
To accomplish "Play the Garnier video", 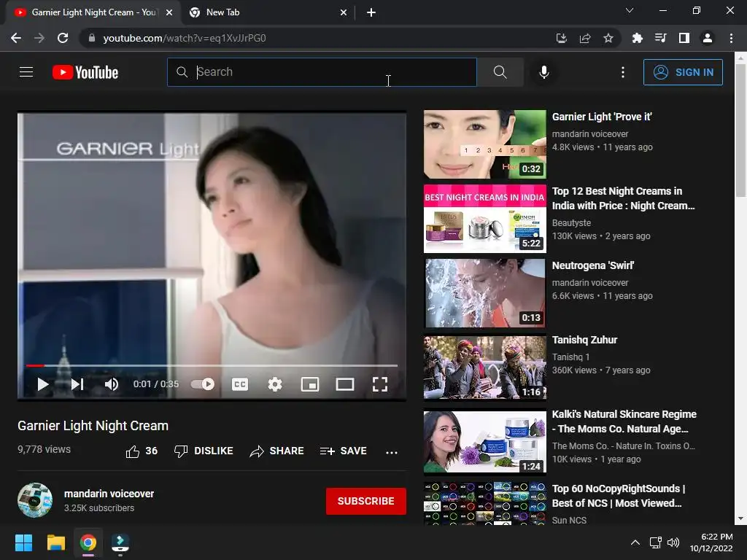I will click(x=43, y=384).
